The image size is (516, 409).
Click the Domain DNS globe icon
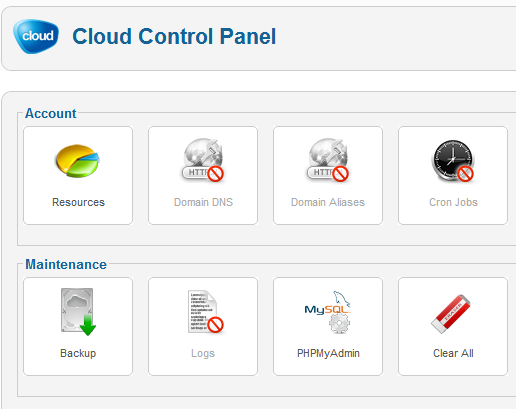pos(203,160)
